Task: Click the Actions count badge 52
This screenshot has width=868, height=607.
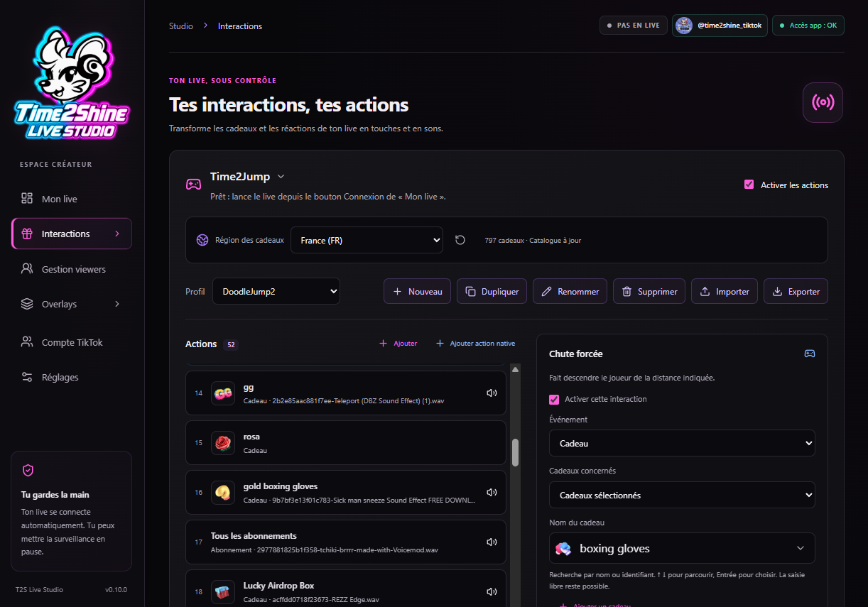Action: 230,345
